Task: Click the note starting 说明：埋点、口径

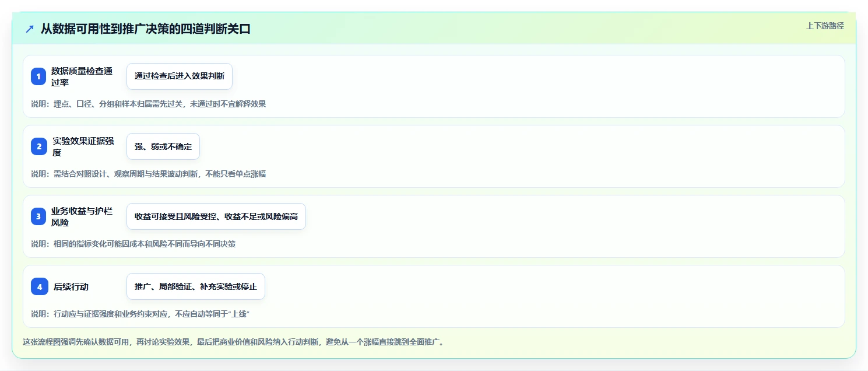Action: [149, 104]
